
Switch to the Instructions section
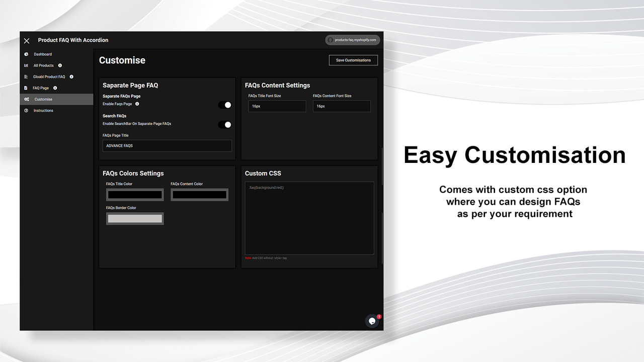(43, 110)
